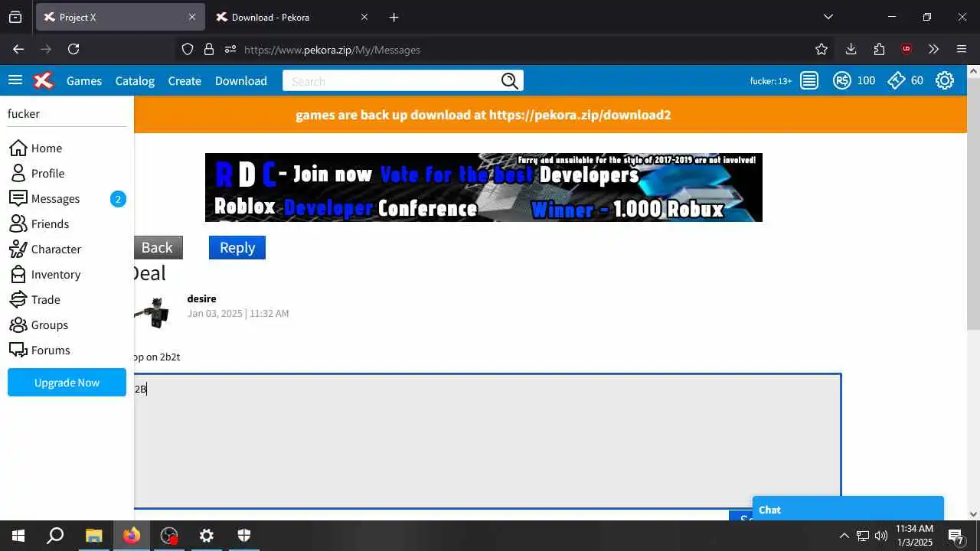This screenshot has width=980, height=551.
Task: Open the site hamburger menu
Action: [15, 80]
